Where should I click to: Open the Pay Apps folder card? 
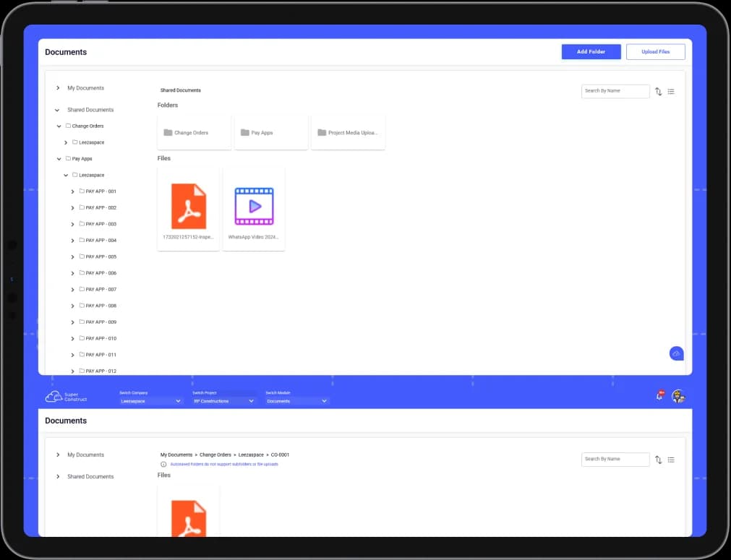[271, 133]
